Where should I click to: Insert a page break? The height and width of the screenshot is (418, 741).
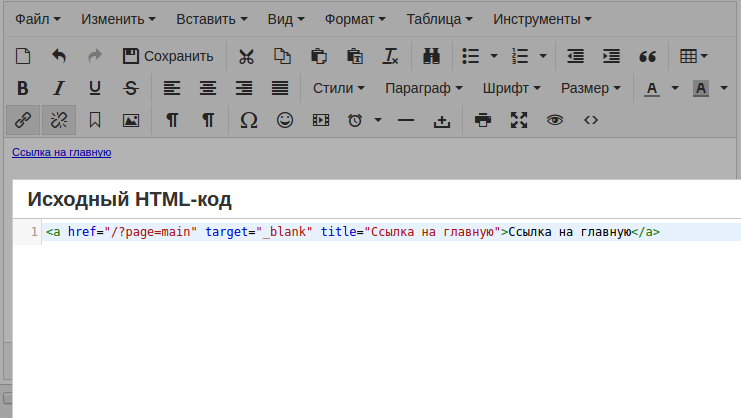pos(441,120)
